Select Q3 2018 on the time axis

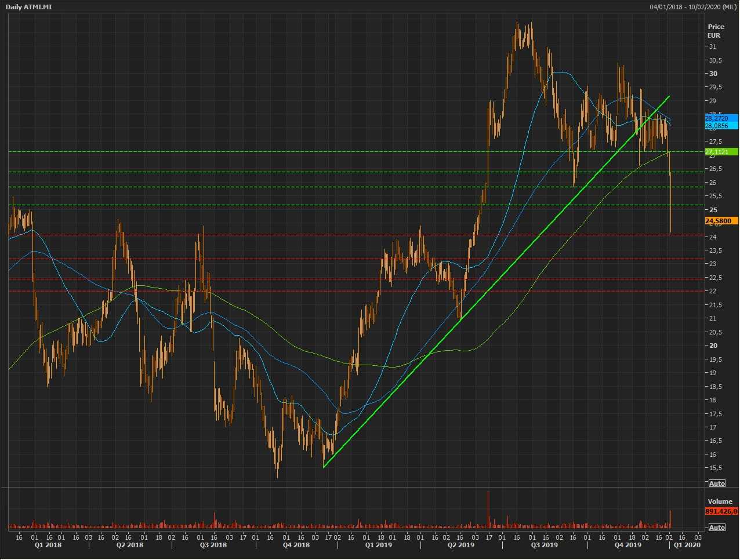tap(213, 545)
